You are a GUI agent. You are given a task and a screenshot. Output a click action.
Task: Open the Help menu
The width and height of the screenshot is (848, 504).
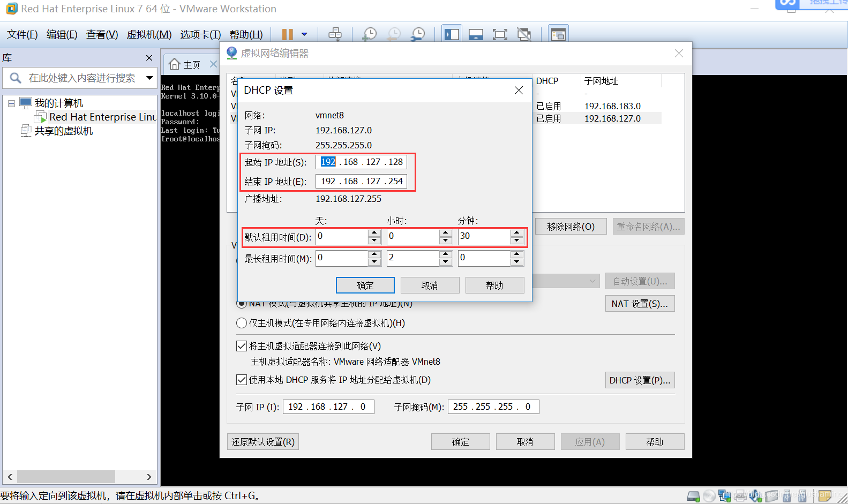click(x=246, y=35)
